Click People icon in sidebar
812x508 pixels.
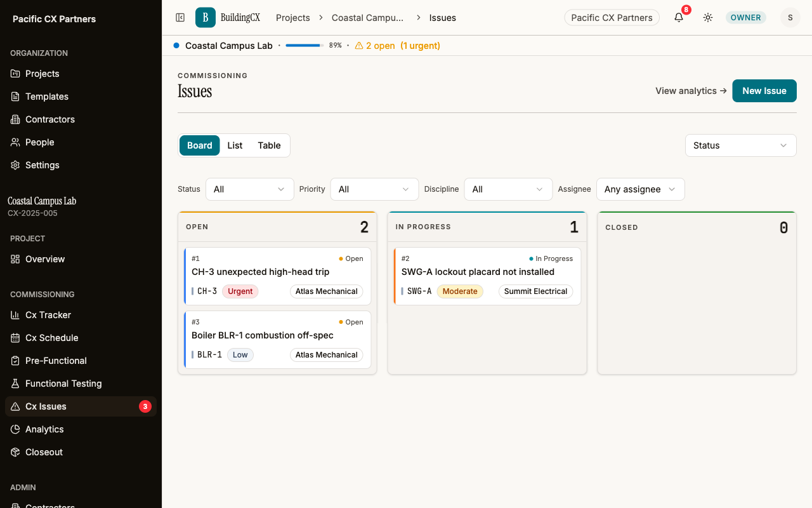click(x=15, y=142)
